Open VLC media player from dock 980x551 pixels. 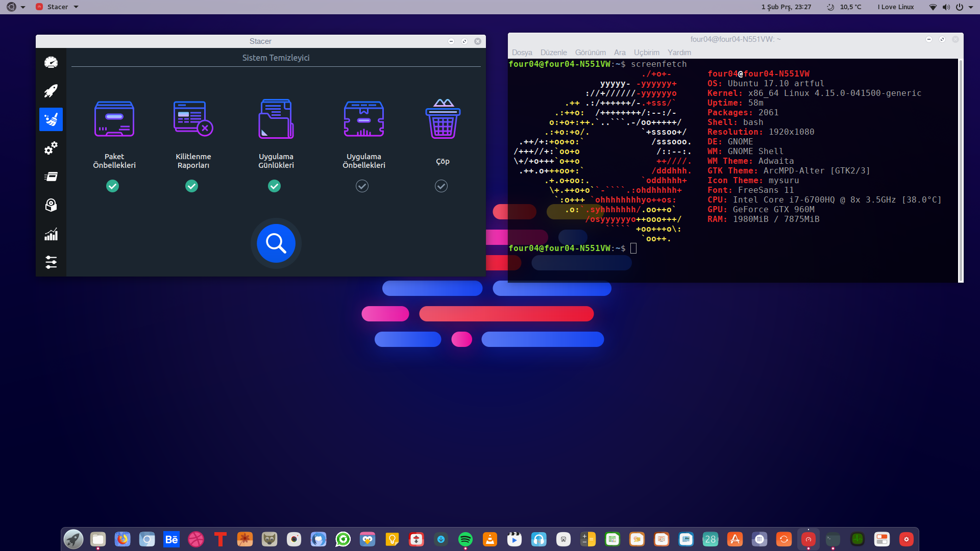[x=490, y=539]
